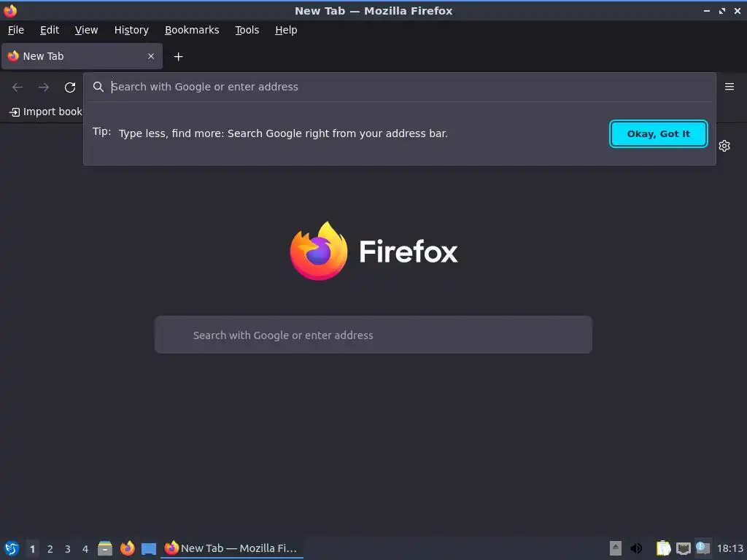Screen dimensions: 747x560
Task: Open the clipboard manager tray icon
Action: (663, 548)
